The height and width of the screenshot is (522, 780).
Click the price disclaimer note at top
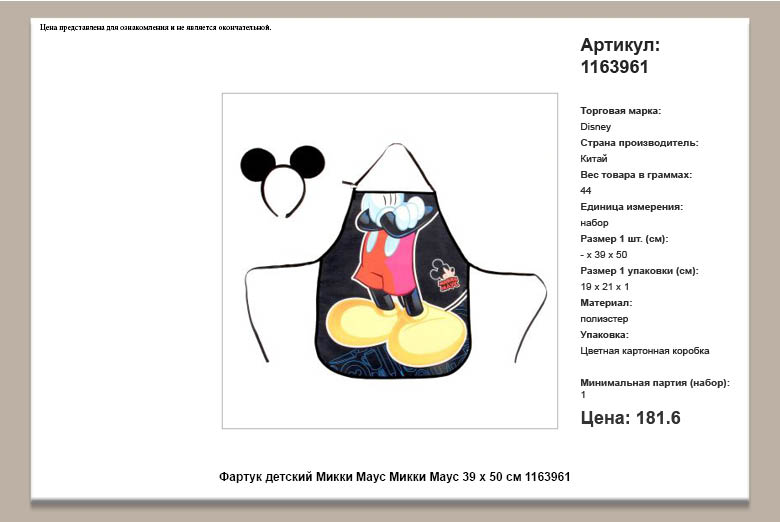point(155,27)
